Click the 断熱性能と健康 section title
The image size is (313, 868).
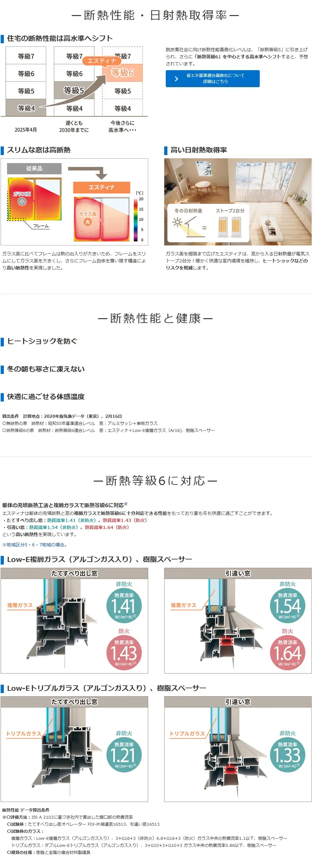[156, 318]
